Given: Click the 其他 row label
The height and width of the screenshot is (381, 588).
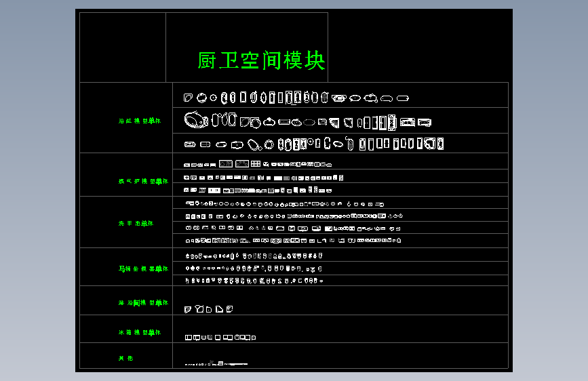Looking at the screenshot, I should click(125, 358).
